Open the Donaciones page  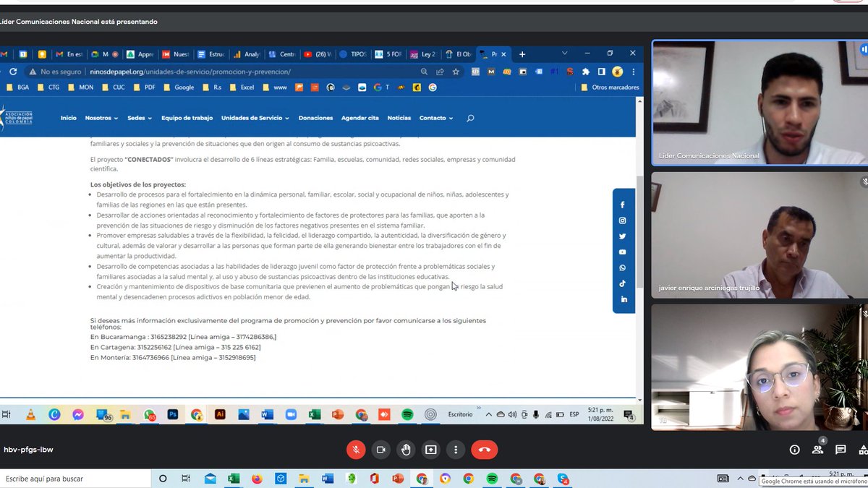315,118
